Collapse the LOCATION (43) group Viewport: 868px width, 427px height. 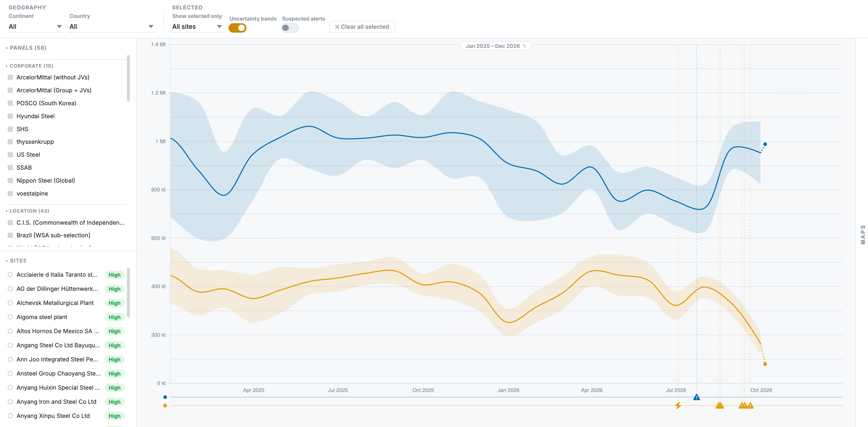28,211
